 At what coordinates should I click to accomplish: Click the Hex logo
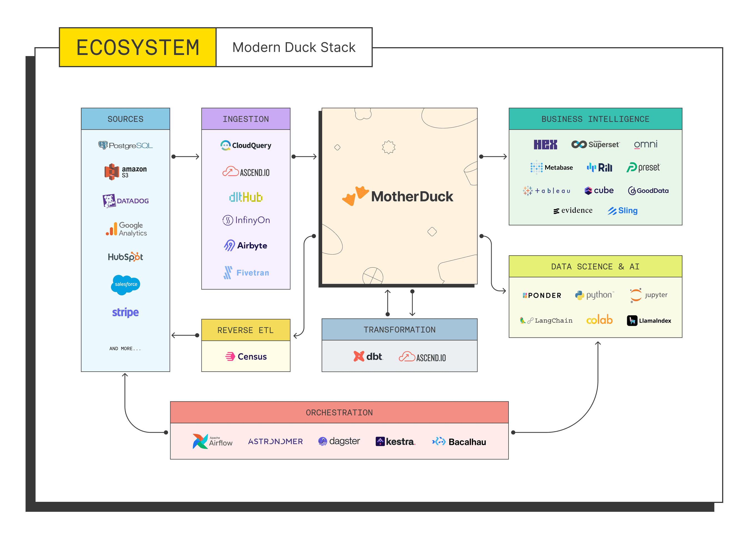pos(545,144)
